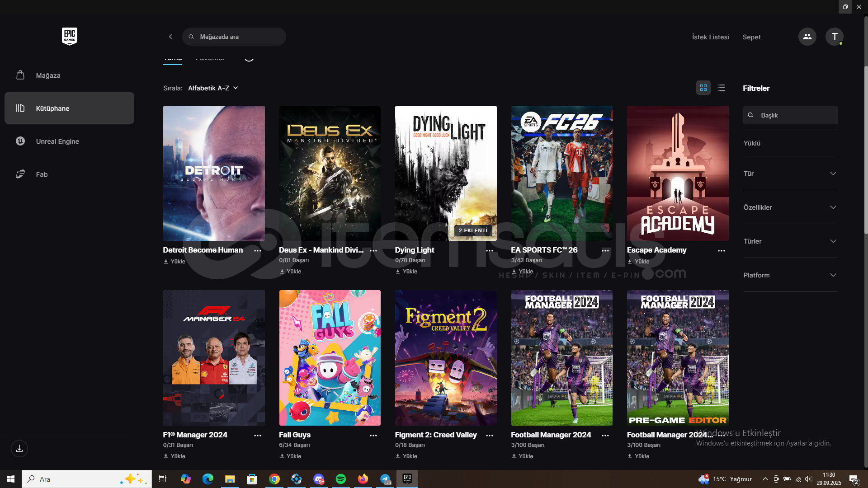
Task: Open Microsoft Edge from the taskbar
Action: pos(208,479)
